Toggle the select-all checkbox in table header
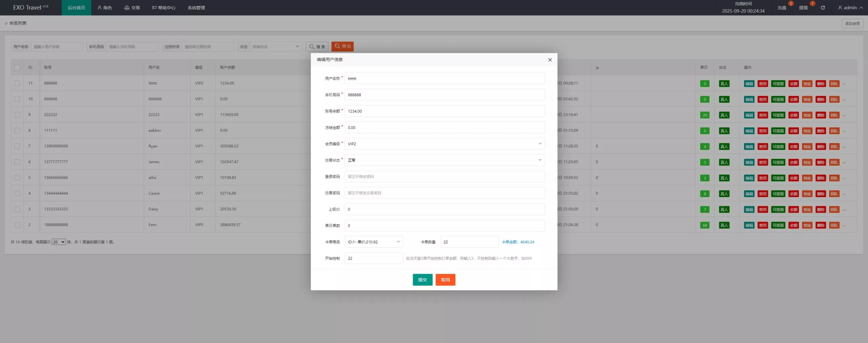This screenshot has height=343, width=868. pyautogui.click(x=17, y=68)
